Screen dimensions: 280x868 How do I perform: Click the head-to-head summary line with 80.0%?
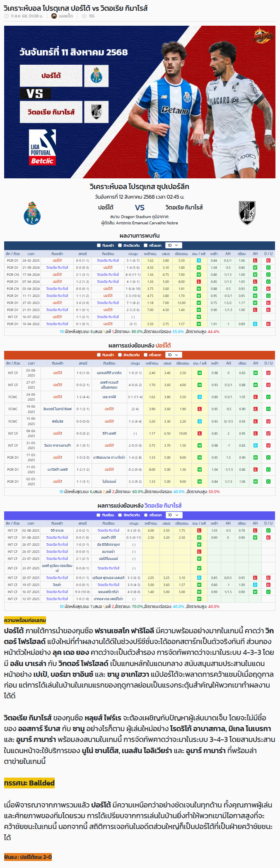click(140, 331)
